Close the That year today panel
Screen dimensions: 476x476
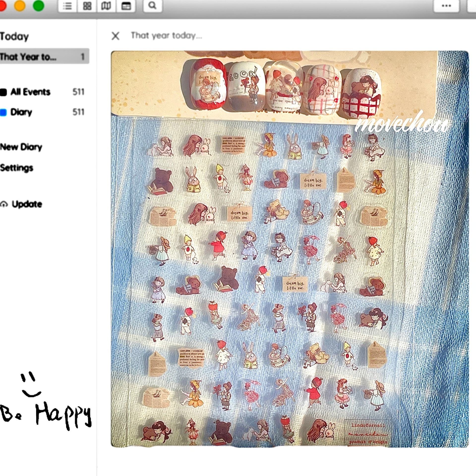pyautogui.click(x=116, y=36)
